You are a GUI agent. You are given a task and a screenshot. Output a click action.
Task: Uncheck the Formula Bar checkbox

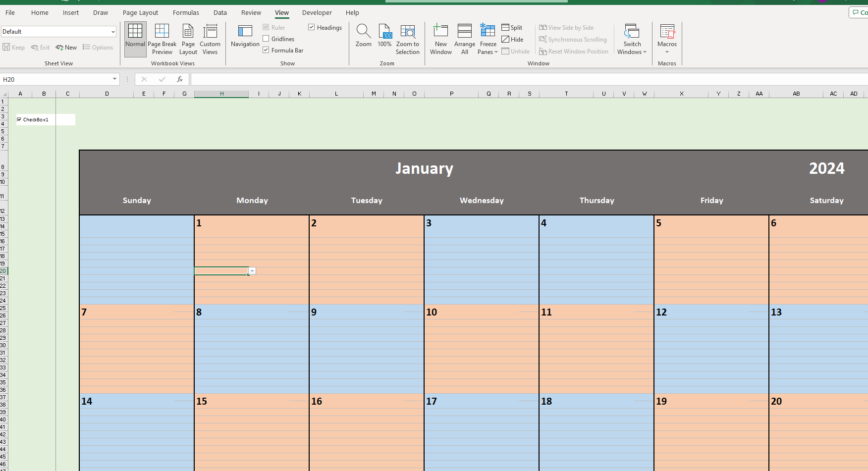[x=266, y=50]
